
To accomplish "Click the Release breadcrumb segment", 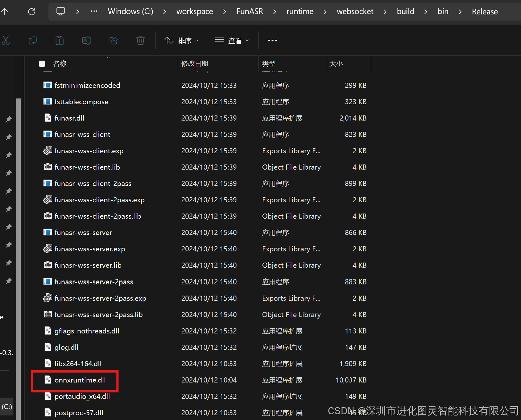I will click(485, 12).
